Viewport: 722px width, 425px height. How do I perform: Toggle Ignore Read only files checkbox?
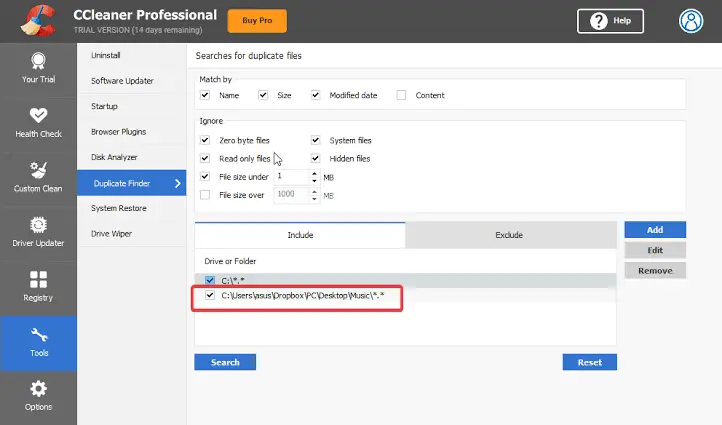205,158
